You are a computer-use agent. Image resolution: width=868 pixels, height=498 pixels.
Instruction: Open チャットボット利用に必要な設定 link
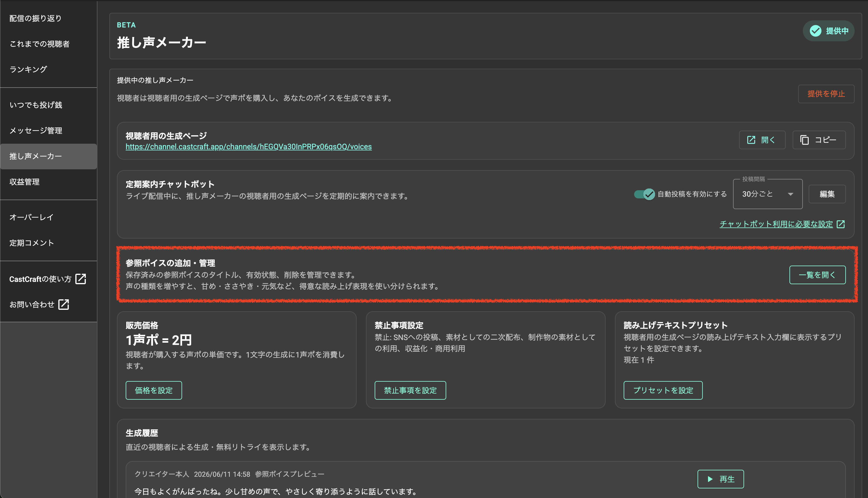tap(776, 224)
